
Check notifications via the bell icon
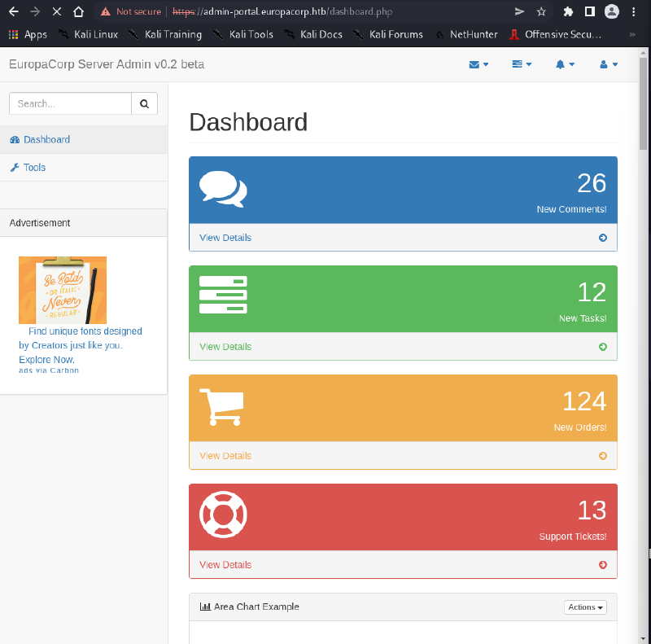pos(561,64)
